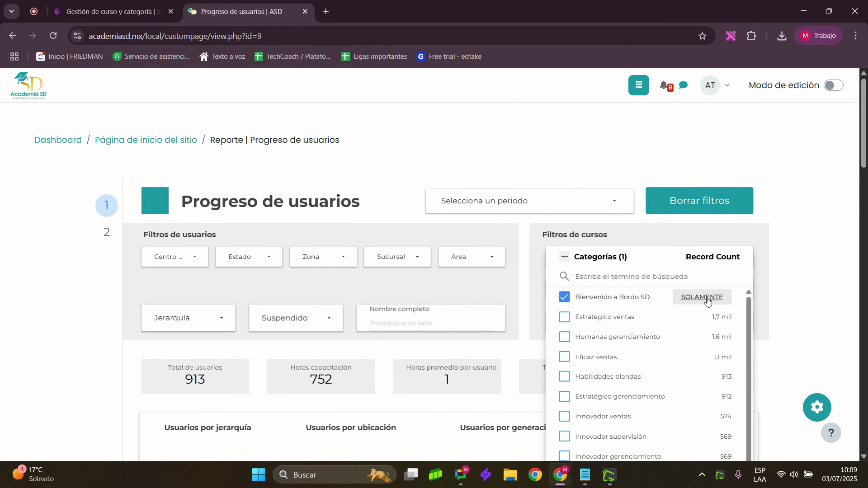
Task: Open the Sucursal filter dropdown
Action: click(x=397, y=257)
